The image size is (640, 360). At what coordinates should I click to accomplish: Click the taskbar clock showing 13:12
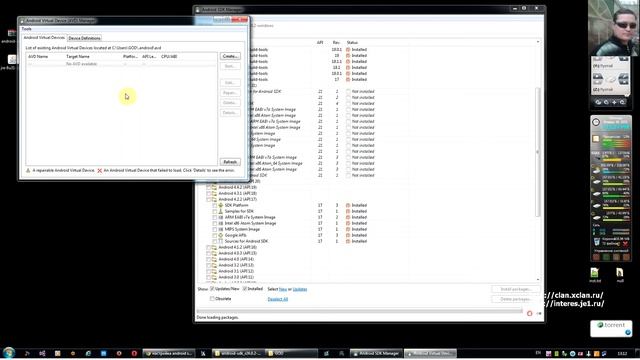[x=622, y=353]
